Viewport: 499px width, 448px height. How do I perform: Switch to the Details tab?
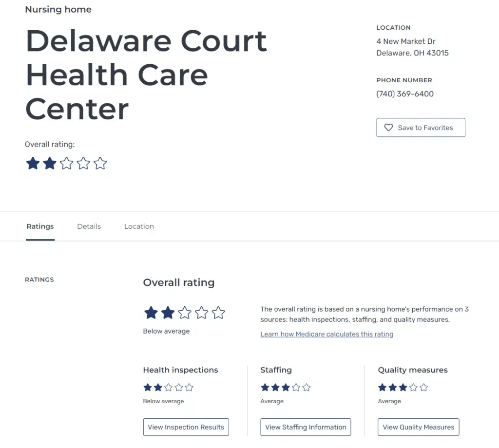pos(89,226)
